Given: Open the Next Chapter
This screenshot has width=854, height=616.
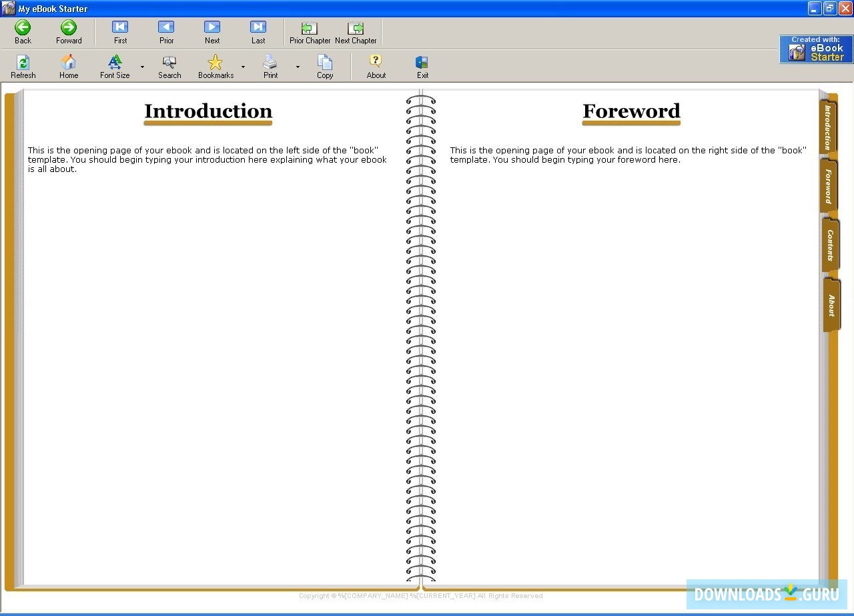Looking at the screenshot, I should coord(356,32).
